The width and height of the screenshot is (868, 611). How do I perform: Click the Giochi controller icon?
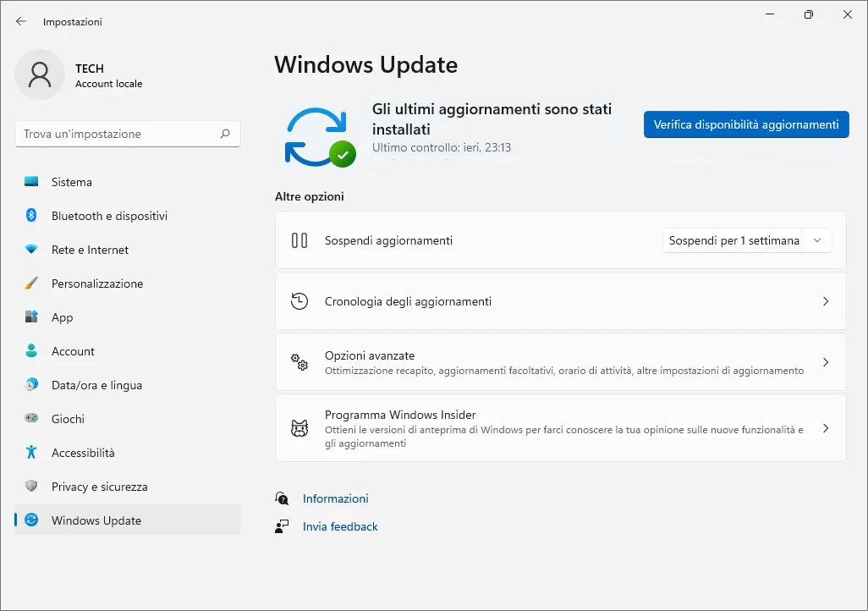tap(31, 419)
